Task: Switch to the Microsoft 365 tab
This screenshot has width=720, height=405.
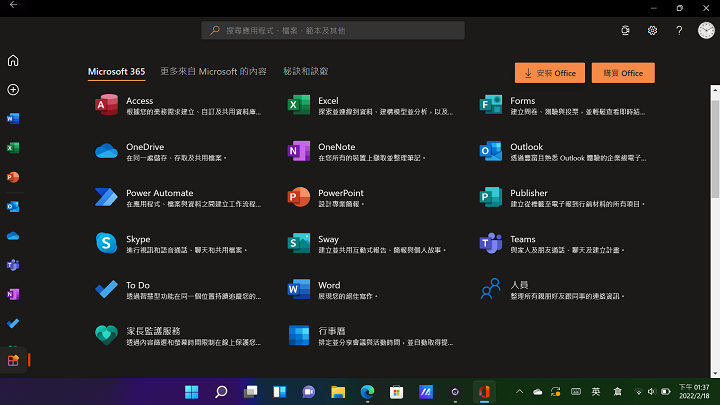Action: pyautogui.click(x=116, y=72)
